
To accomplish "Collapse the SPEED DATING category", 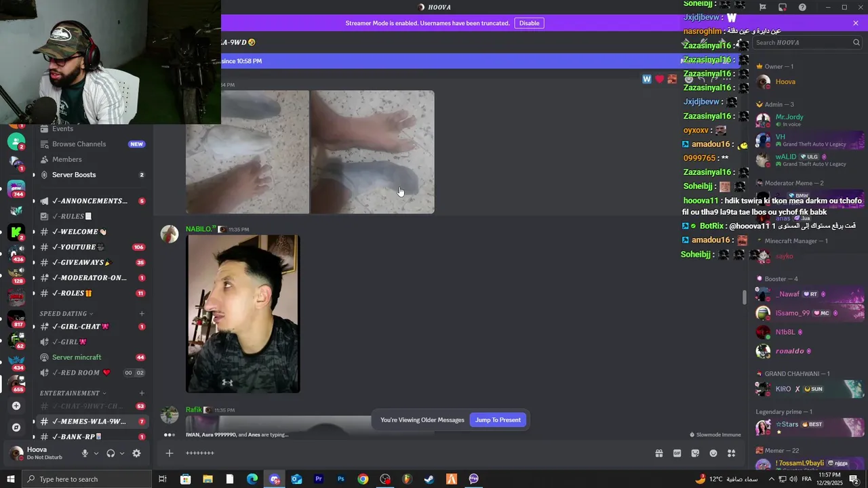I will pos(66,314).
